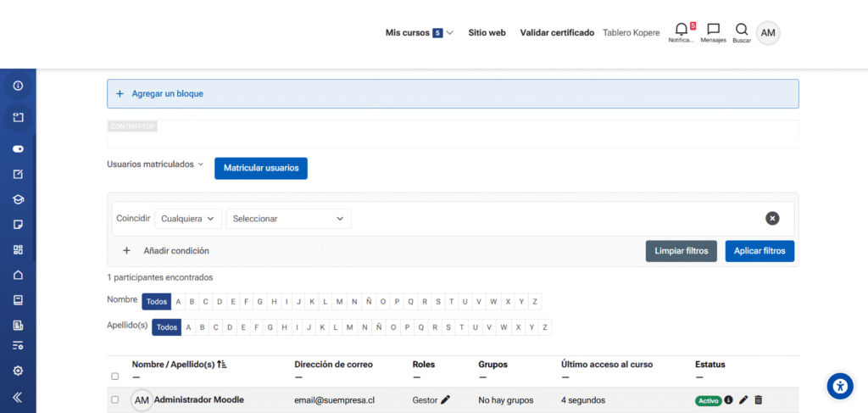Select Todos in the Apellido(s) filter

(x=167, y=327)
